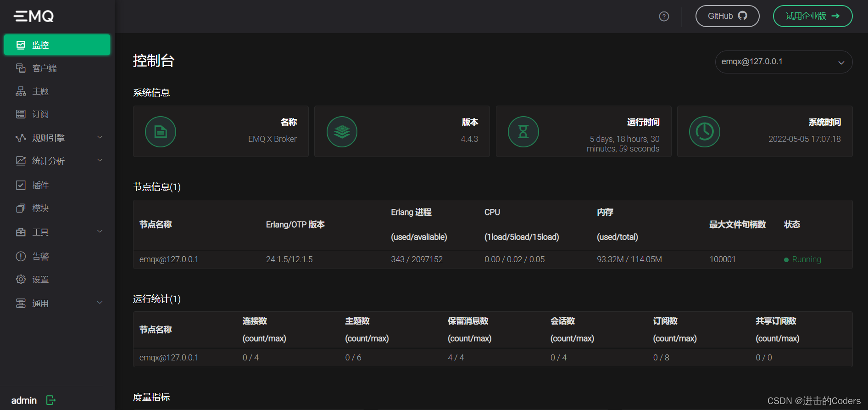Click the 客户端 clients icon

tap(21, 68)
